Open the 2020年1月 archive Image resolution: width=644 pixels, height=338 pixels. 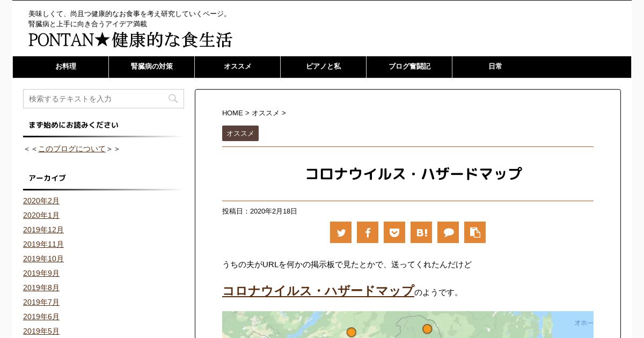click(x=41, y=215)
